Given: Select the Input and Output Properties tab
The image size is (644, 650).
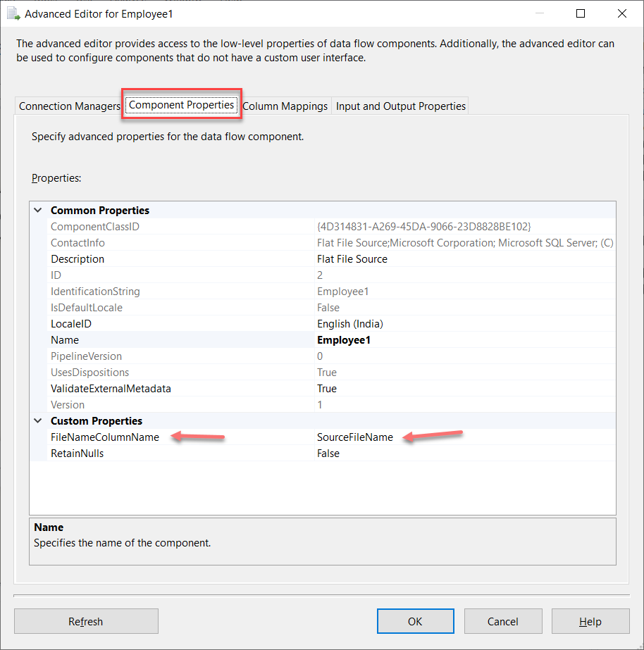Looking at the screenshot, I should (400, 106).
